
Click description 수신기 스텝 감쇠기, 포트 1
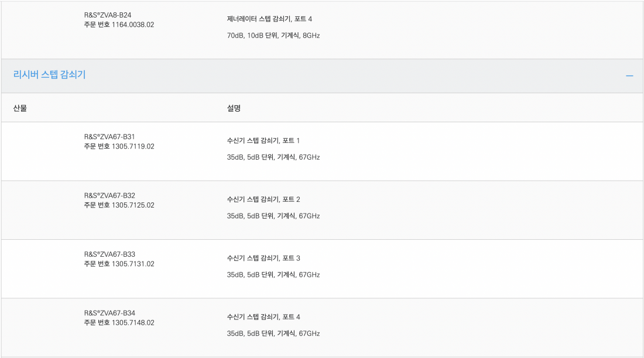pos(263,141)
